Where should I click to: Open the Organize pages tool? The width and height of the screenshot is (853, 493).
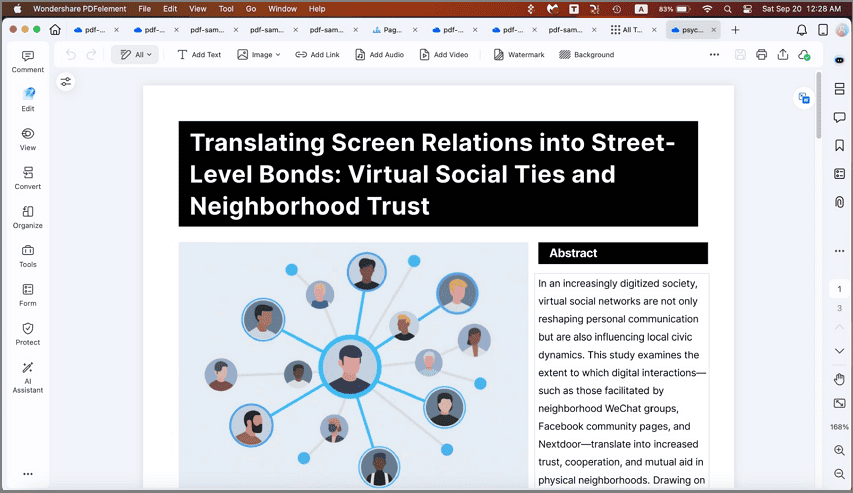pyautogui.click(x=28, y=217)
